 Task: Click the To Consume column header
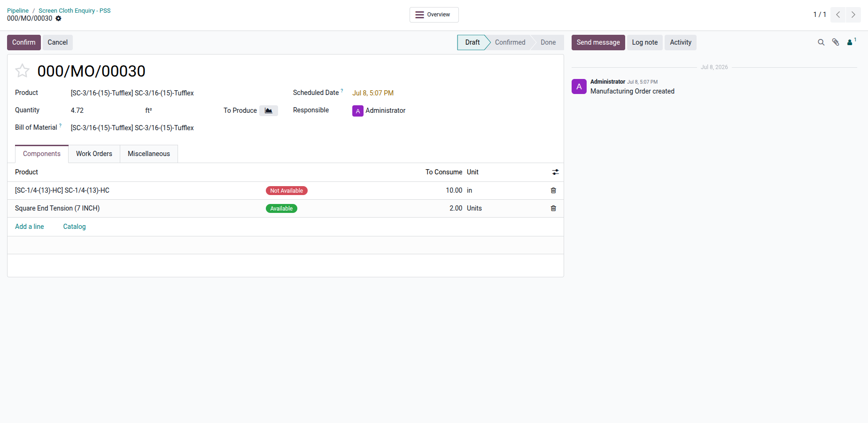(x=444, y=172)
